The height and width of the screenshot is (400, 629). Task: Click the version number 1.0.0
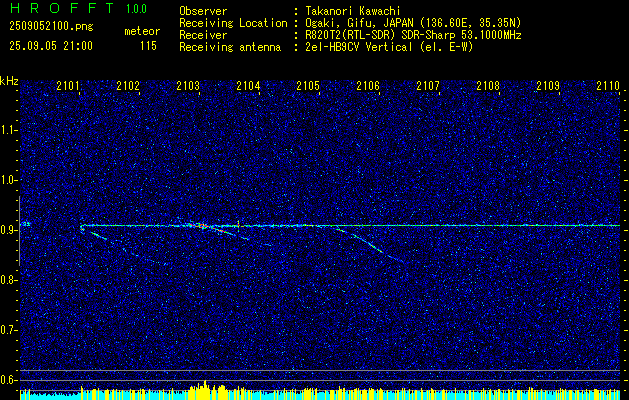pos(136,9)
